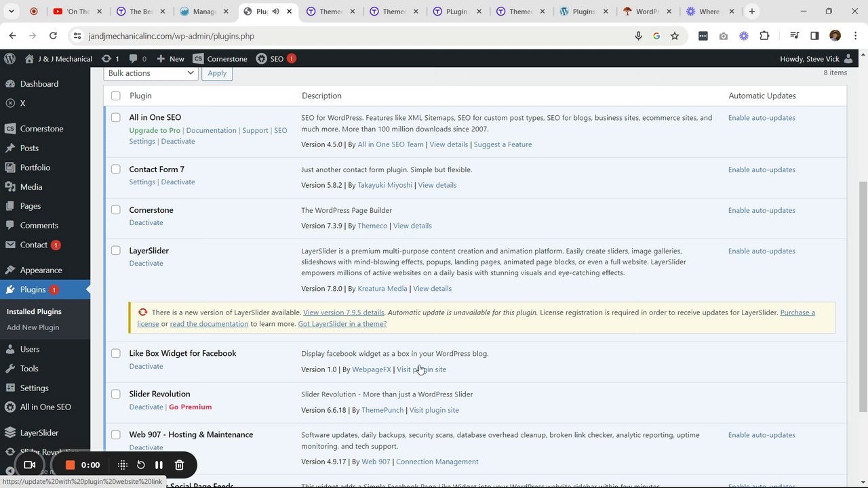The width and height of the screenshot is (868, 488).
Task: Check the LayerSlider plugin checkbox
Action: pyautogui.click(x=116, y=251)
